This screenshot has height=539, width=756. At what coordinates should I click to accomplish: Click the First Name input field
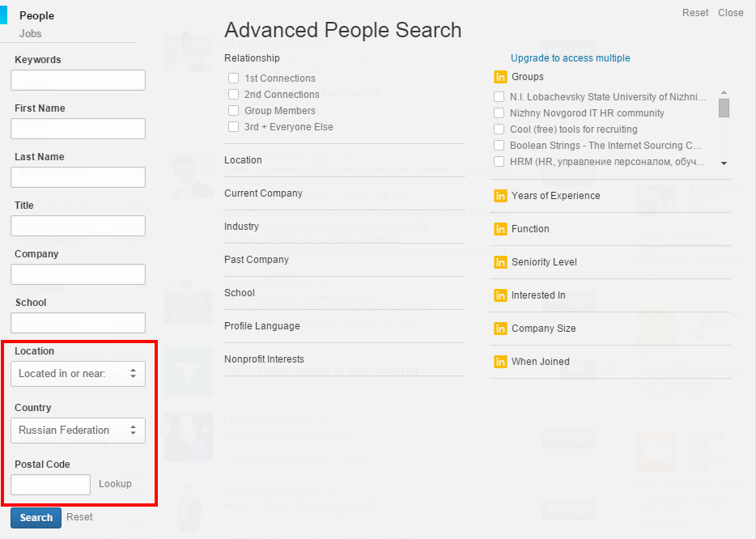[78, 129]
